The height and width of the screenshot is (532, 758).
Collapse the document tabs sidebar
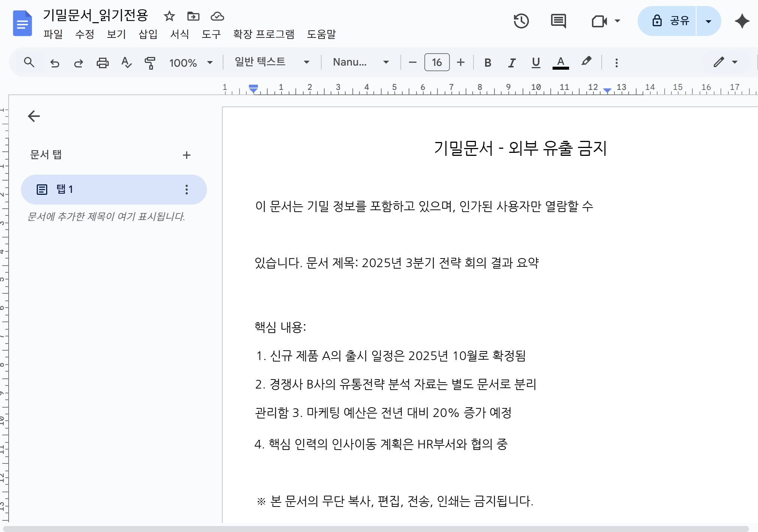click(34, 116)
